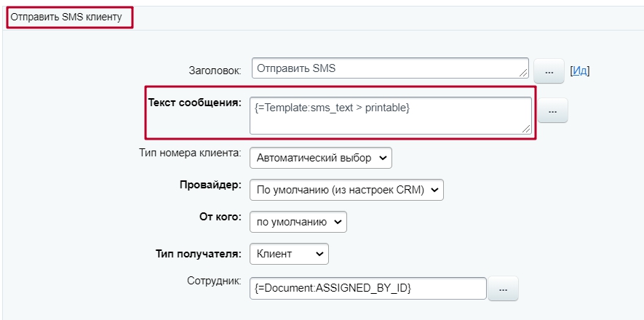Image resolution: width=644 pixels, height=320 pixels.
Task: Click into the Текст сообщения textarea
Action: 389,116
